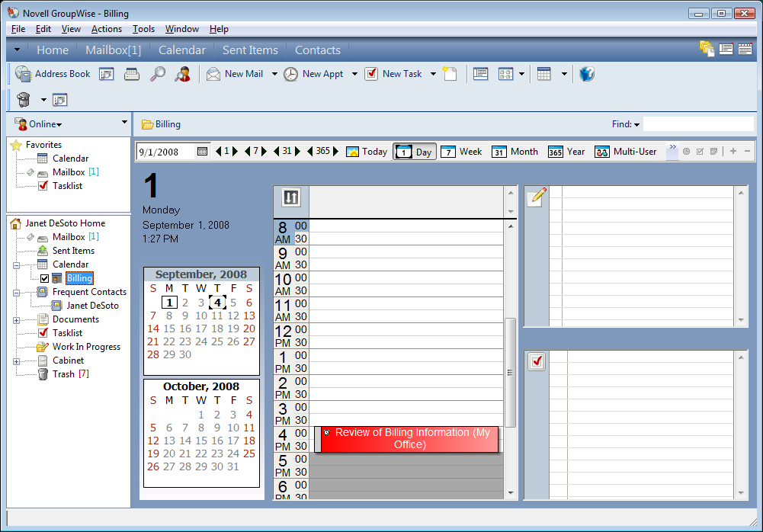763x532 pixels.
Task: Click the tasks panel checkmark icon
Action: (537, 361)
